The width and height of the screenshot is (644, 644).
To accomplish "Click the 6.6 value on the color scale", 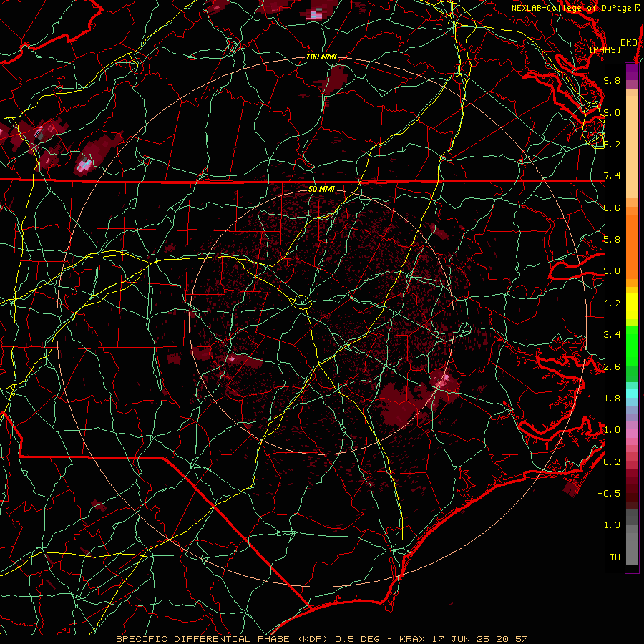I will click(612, 208).
